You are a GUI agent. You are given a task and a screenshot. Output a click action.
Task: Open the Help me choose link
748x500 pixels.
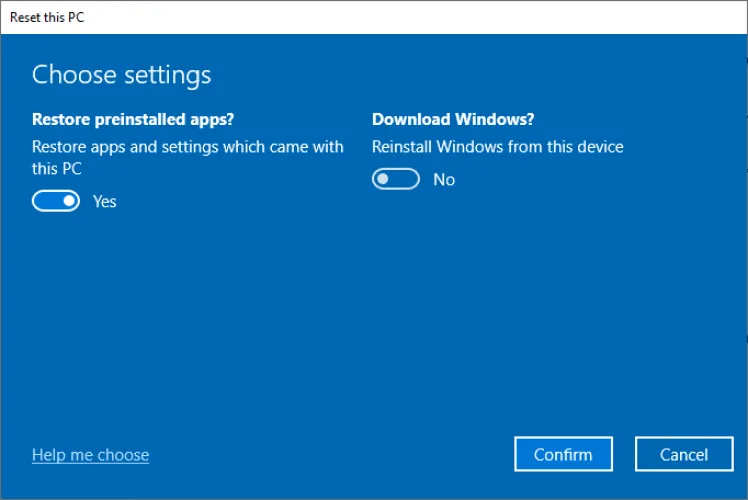(90, 455)
